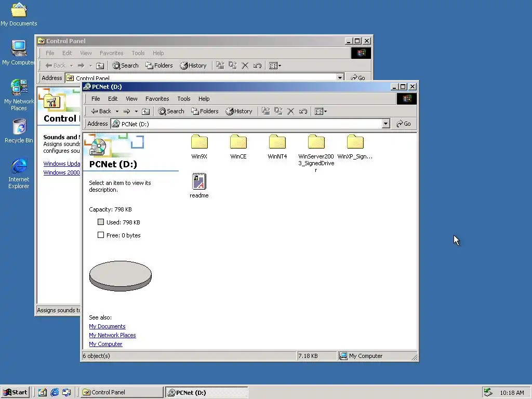
Task: Click Windows 2000 link in Control Panel
Action: (x=62, y=172)
